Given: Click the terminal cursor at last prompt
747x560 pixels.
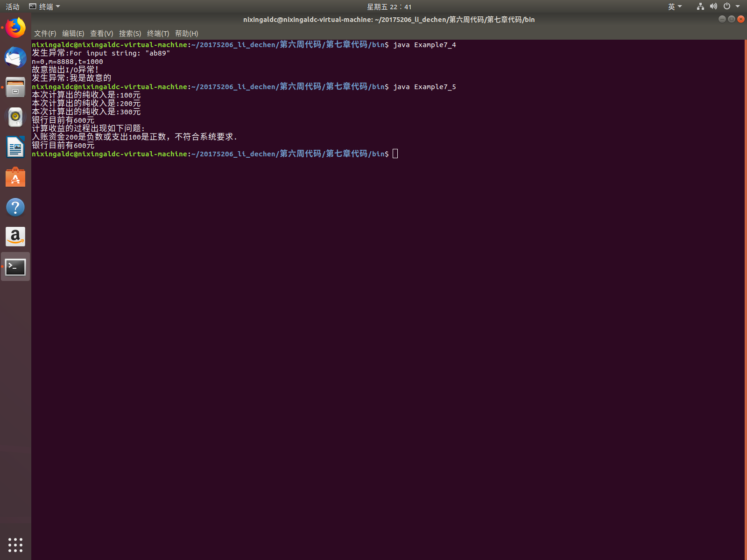Looking at the screenshot, I should 395,154.
